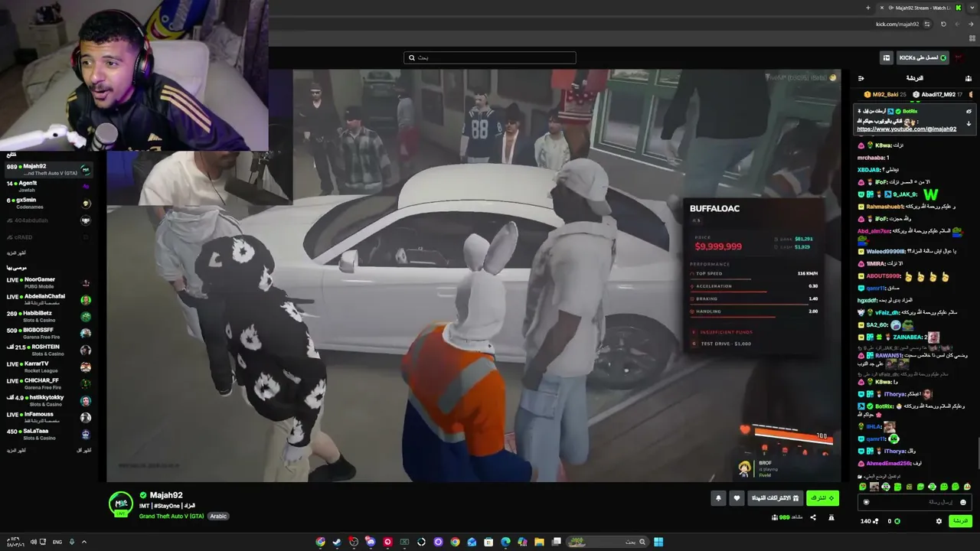Hide the pinned BotRix message
Screen dimensions: 980x551
tap(969, 111)
